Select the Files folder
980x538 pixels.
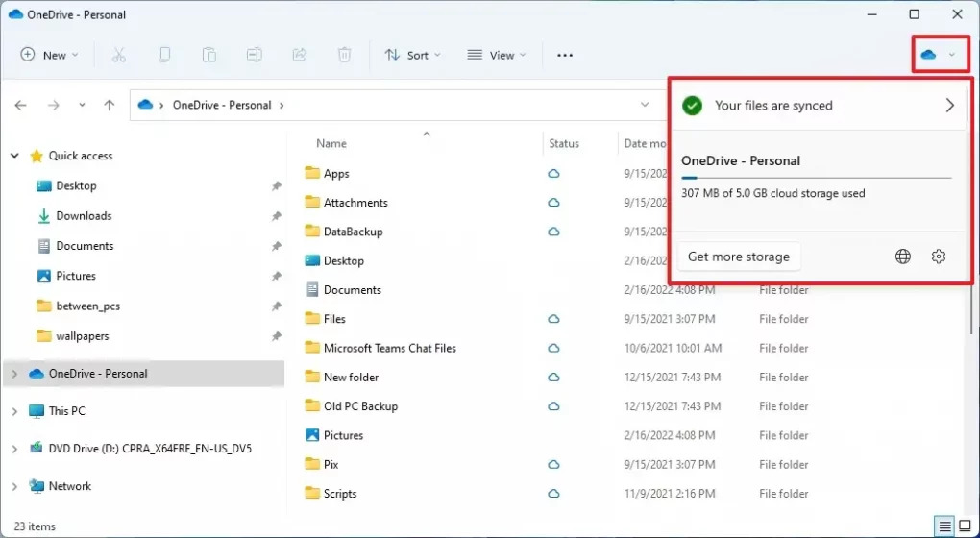334,319
